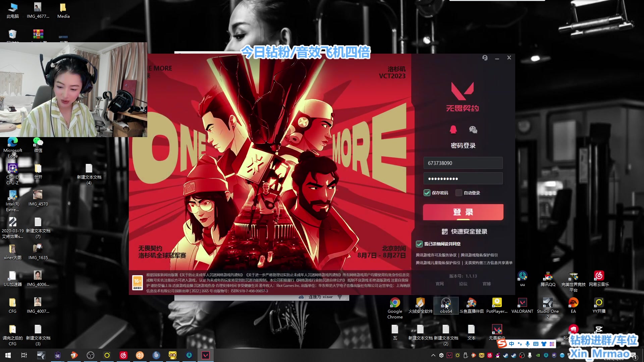Image resolution: width=644 pixels, height=362 pixels.
Task: Click Sogou toolbar microphone voice input
Action: (x=528, y=344)
